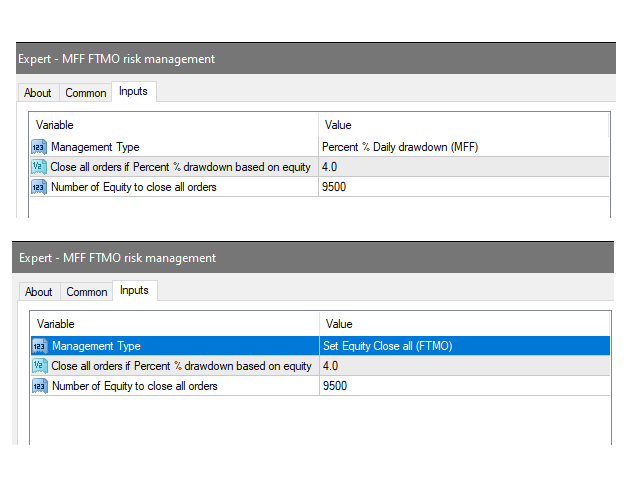Click the percent drawdown variable icon in bottom window
640x480 pixels.
[x=40, y=366]
